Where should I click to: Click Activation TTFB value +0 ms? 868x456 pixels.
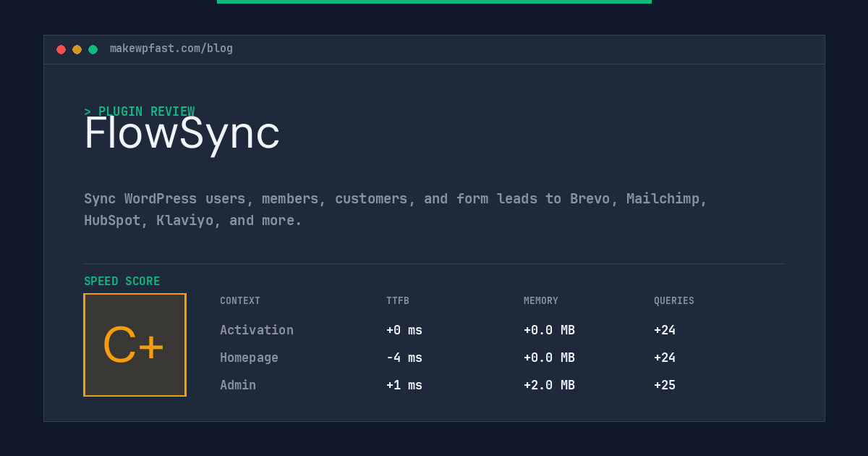404,330
